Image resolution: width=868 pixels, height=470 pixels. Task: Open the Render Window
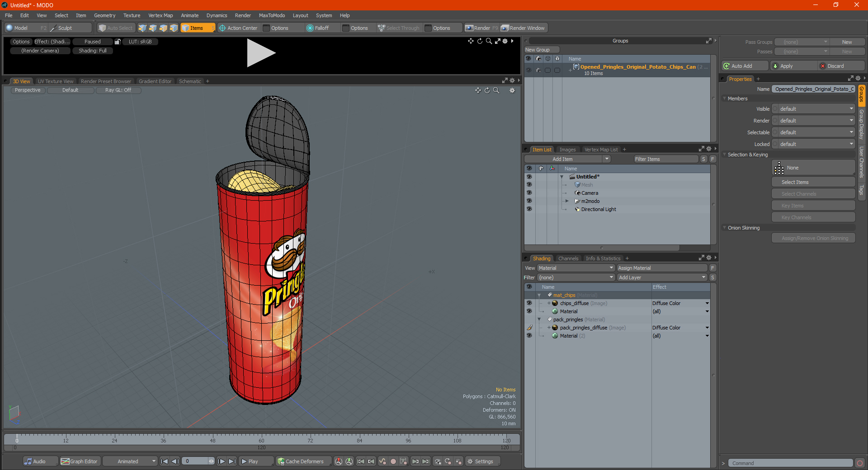[x=524, y=28]
